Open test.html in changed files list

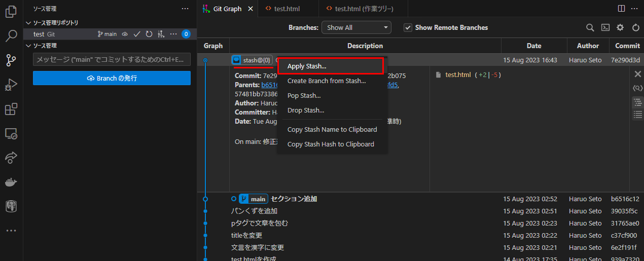click(x=458, y=75)
